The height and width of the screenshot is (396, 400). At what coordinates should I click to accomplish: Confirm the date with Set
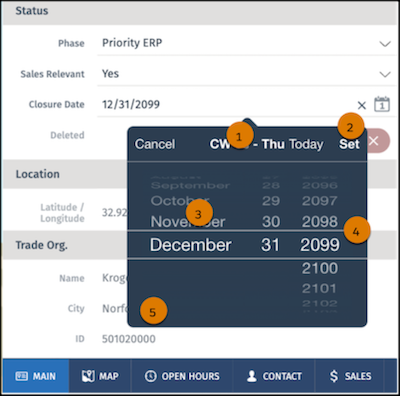coord(349,144)
